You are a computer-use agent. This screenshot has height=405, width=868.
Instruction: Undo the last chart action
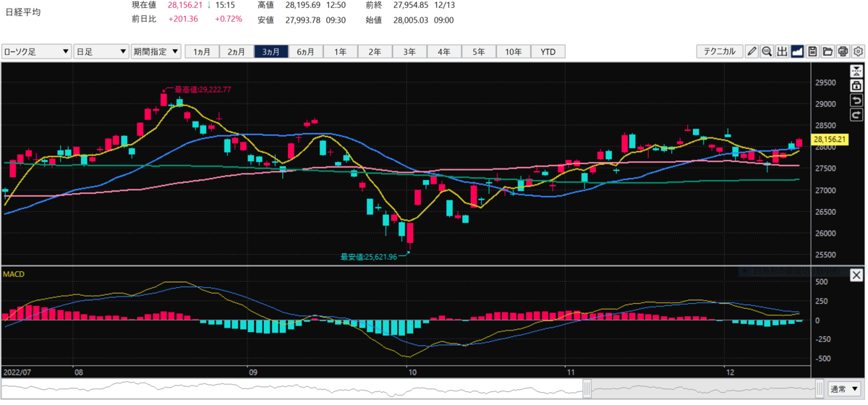coord(856,100)
